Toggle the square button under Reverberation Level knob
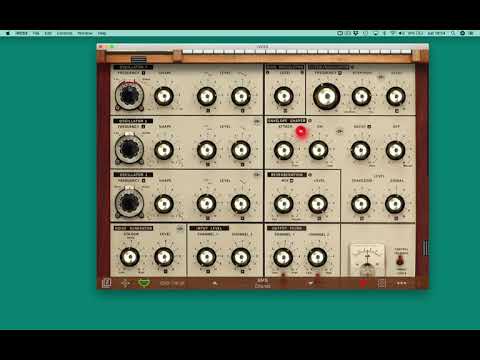Image resolution: width=480 pixels, height=360 pixels. [319, 218]
